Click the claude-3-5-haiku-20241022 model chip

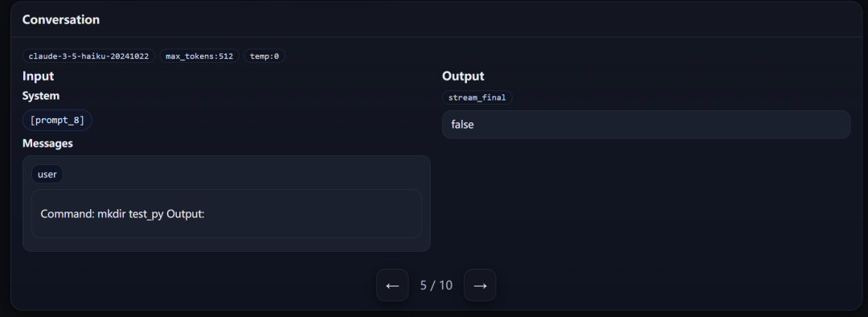[88, 56]
